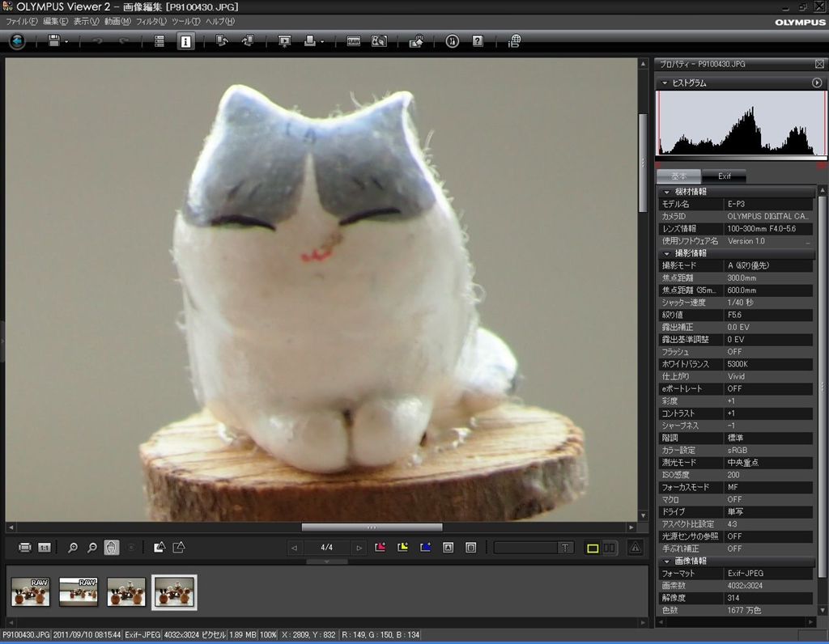
Task: Open the help question mark icon
Action: click(478, 41)
